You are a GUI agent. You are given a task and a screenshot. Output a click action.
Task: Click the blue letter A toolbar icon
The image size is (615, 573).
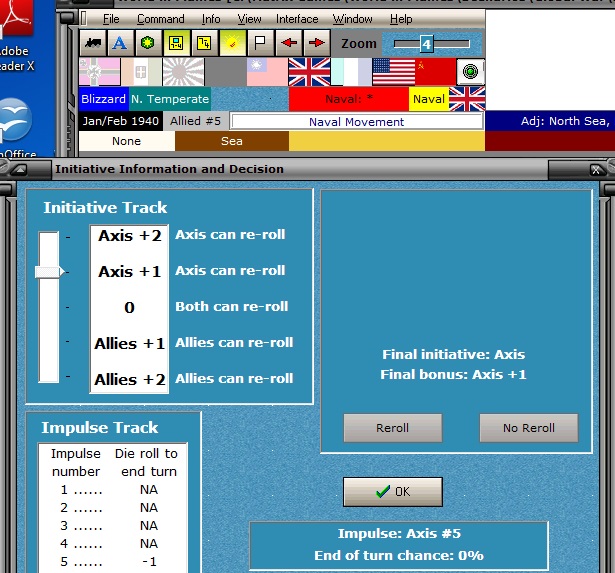[120, 43]
